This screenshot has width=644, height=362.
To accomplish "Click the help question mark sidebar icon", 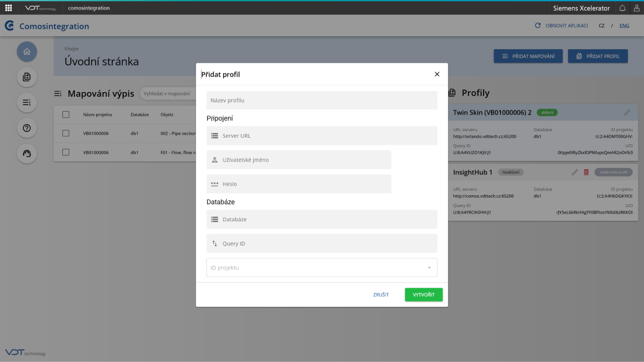I will click(x=27, y=128).
